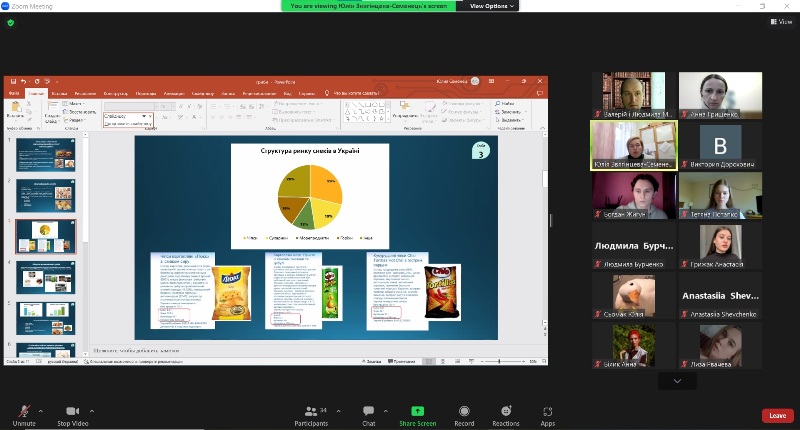Expand video options arrow beside Stop Video

tap(92, 410)
